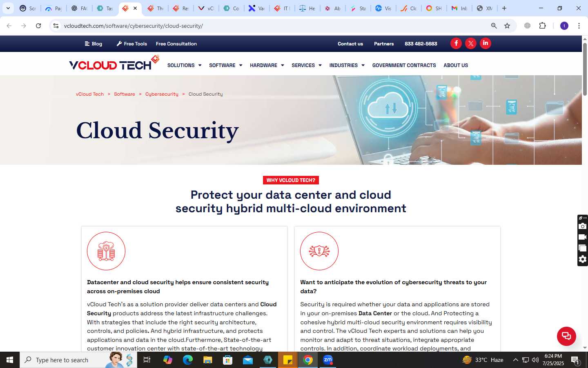Click the browser reload button
Image resolution: width=588 pixels, height=368 pixels.
(38, 26)
